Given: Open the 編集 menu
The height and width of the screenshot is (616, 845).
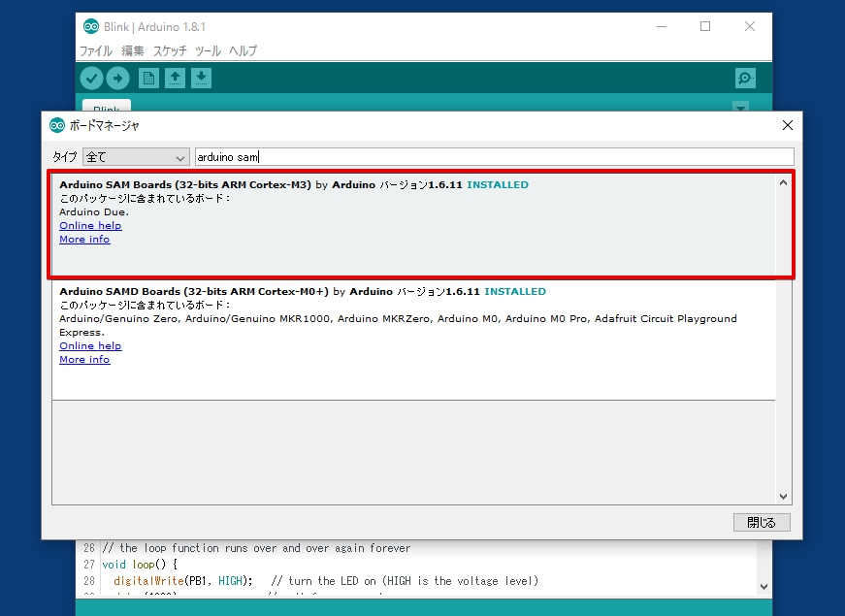Looking at the screenshot, I should click(x=133, y=50).
